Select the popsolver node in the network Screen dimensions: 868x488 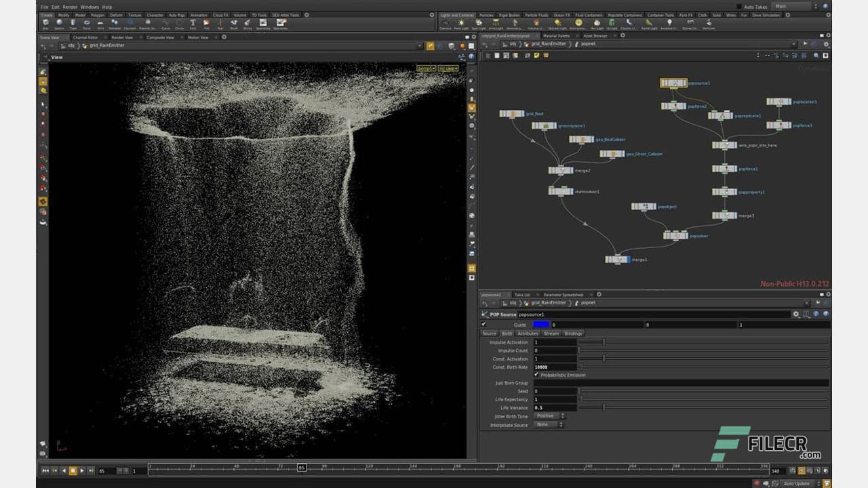click(x=674, y=236)
